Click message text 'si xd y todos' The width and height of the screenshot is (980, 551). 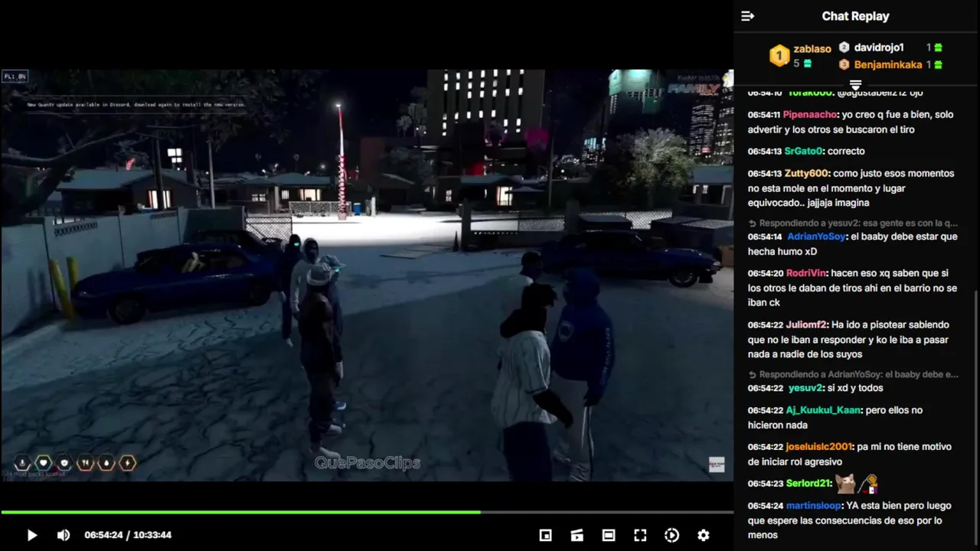855,388
